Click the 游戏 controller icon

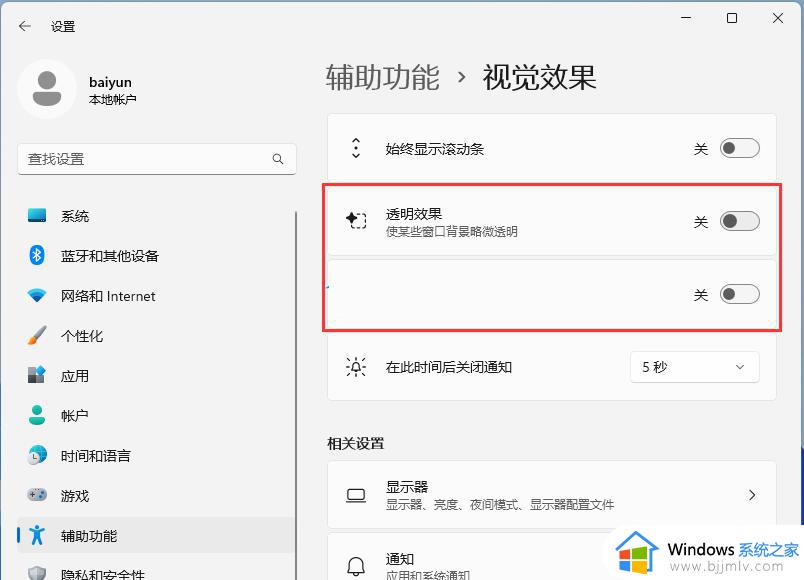(x=37, y=495)
